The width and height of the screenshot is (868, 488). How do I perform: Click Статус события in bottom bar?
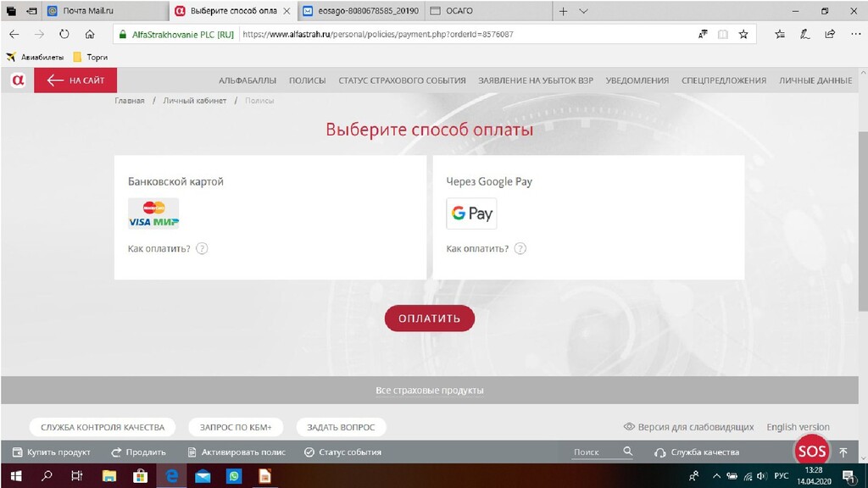click(342, 452)
